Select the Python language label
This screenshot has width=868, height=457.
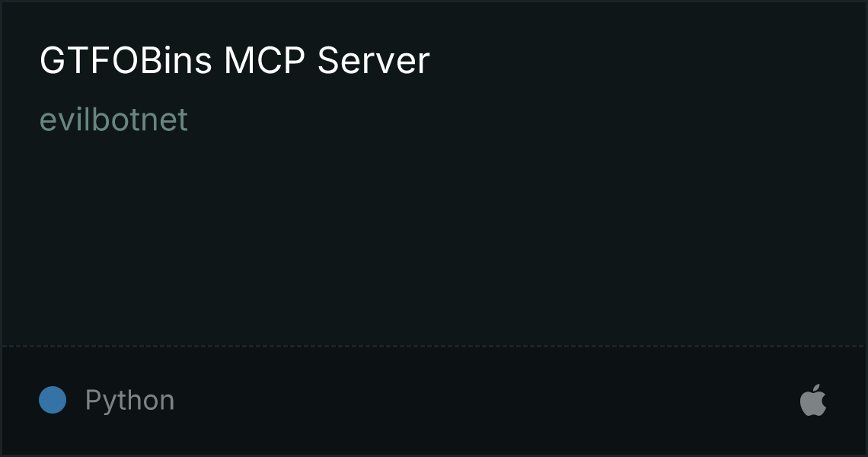pos(130,400)
